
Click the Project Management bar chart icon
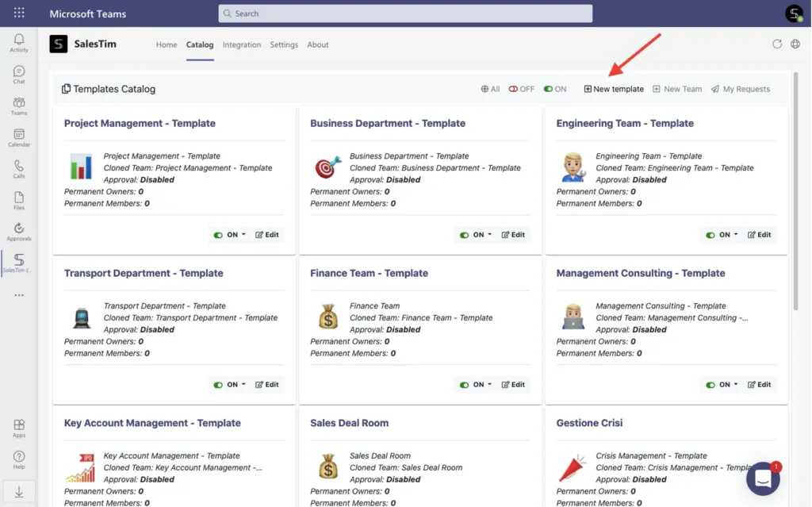(82, 167)
